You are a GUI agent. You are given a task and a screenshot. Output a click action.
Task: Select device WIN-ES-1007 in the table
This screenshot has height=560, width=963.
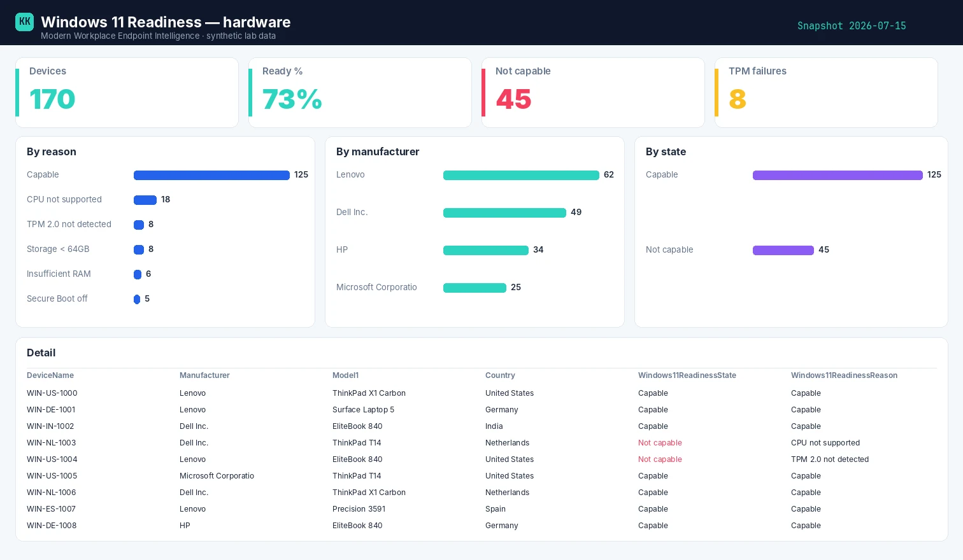51,509
